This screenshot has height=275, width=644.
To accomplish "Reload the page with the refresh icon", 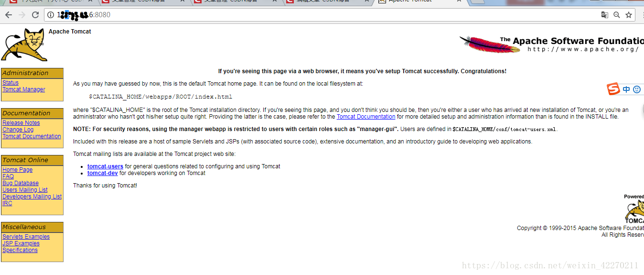I will (35, 15).
